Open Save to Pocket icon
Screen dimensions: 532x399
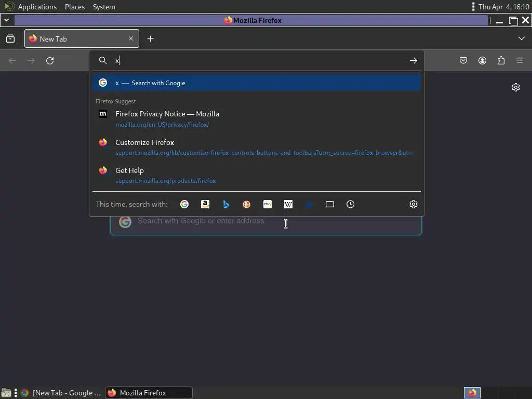point(463,60)
